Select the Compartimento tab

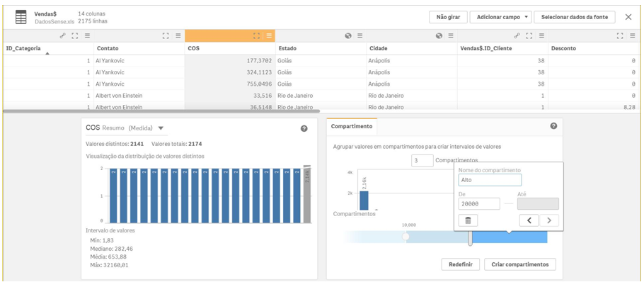coord(352,126)
